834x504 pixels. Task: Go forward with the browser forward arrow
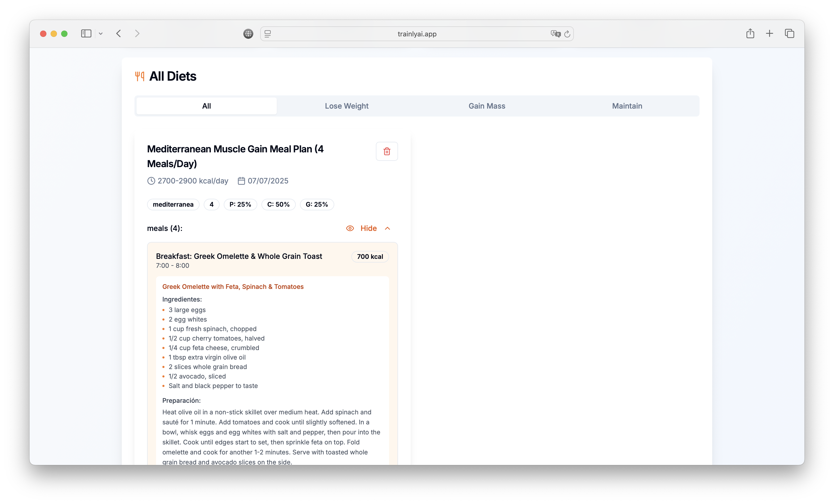pyautogui.click(x=137, y=33)
